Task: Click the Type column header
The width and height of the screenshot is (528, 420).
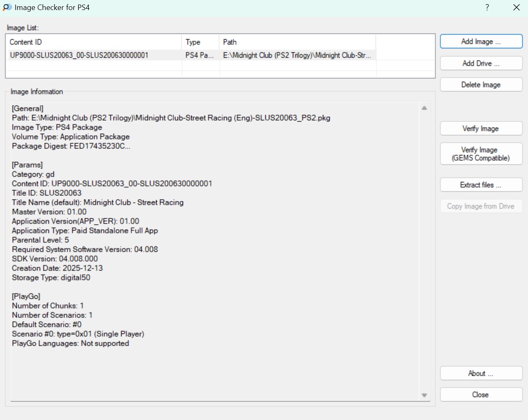Action: coord(200,42)
